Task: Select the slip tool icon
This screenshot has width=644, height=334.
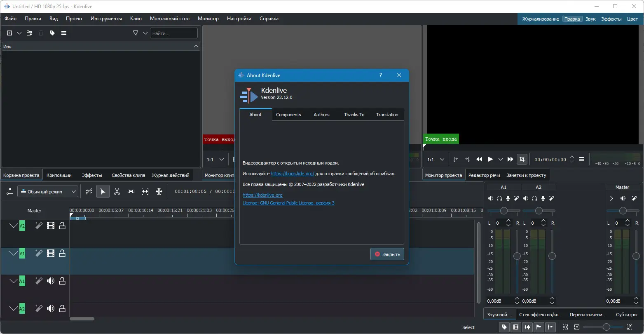Action: coord(145,191)
